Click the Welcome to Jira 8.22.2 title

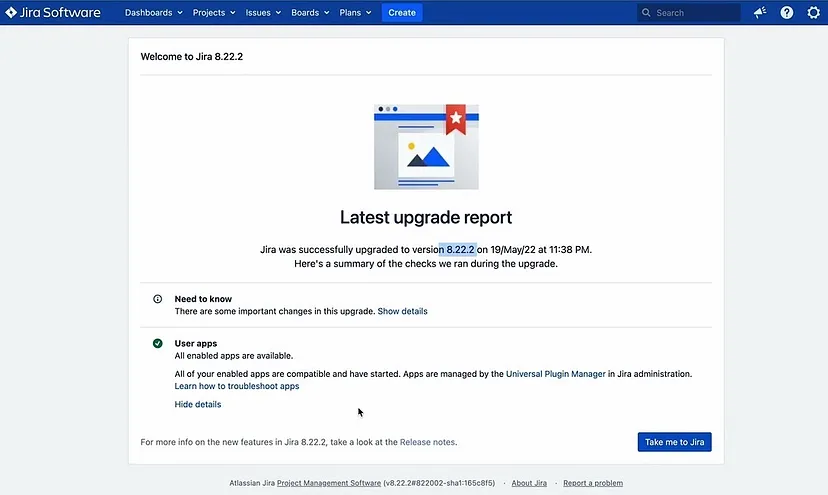192,57
